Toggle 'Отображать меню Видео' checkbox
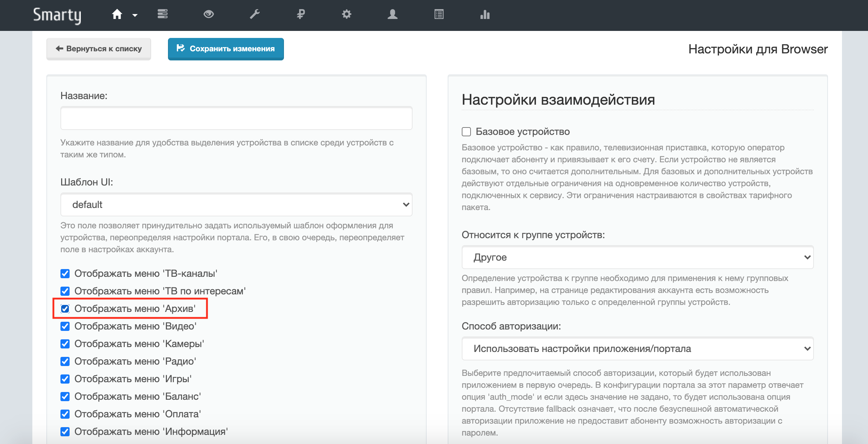This screenshot has height=444, width=868. [x=65, y=326]
